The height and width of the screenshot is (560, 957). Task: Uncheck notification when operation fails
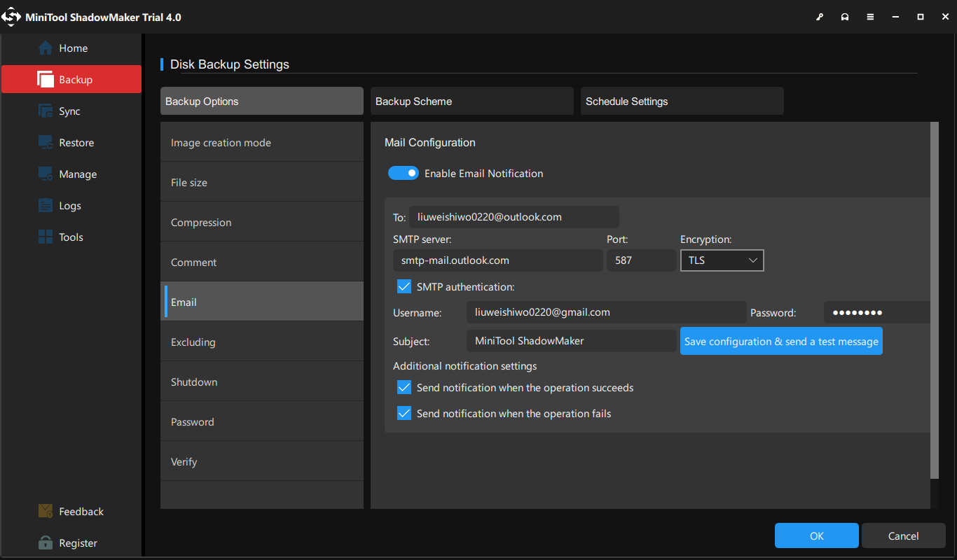tap(404, 413)
